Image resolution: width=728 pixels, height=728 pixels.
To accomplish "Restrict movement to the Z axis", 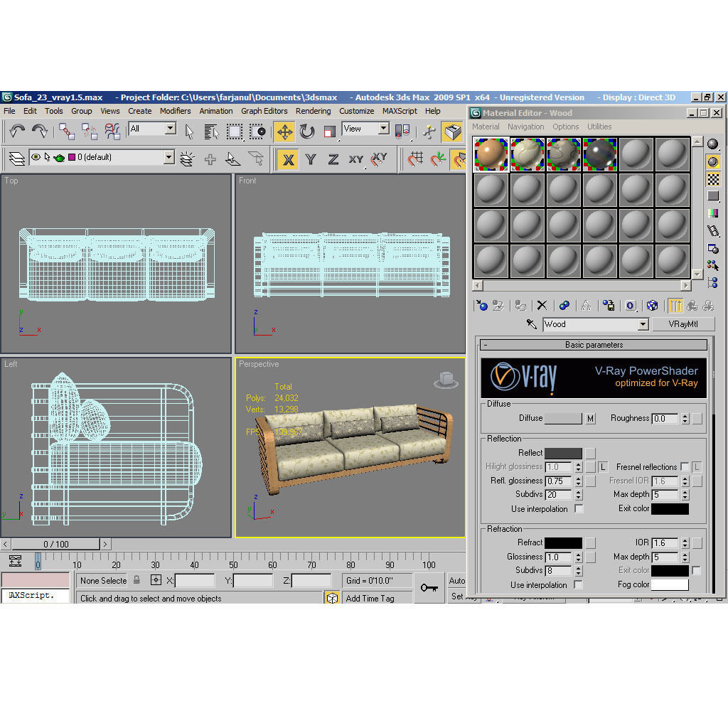I will point(333,159).
